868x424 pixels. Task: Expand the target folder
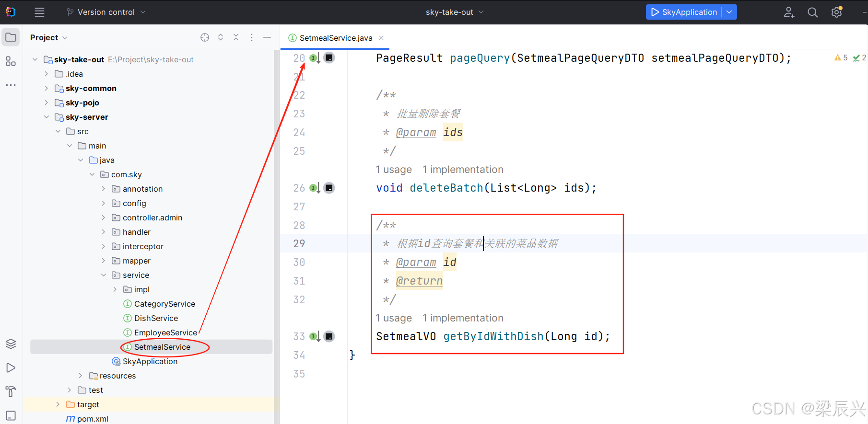click(58, 404)
